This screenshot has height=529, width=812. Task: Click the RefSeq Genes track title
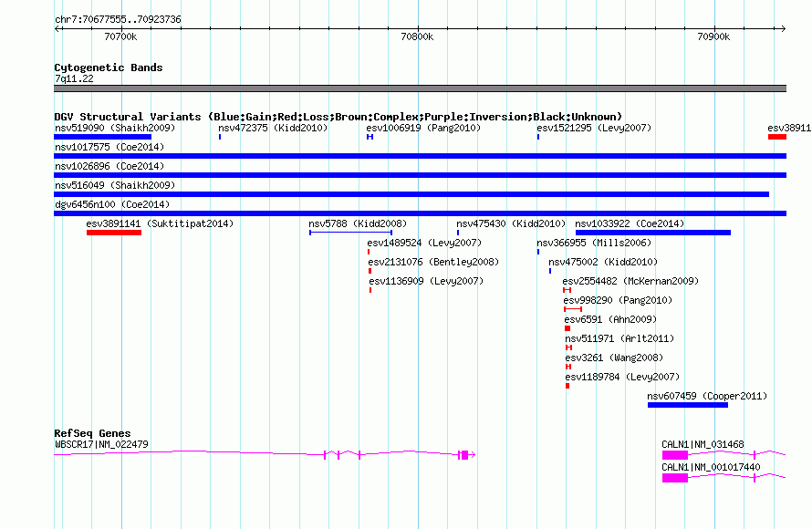(x=92, y=433)
